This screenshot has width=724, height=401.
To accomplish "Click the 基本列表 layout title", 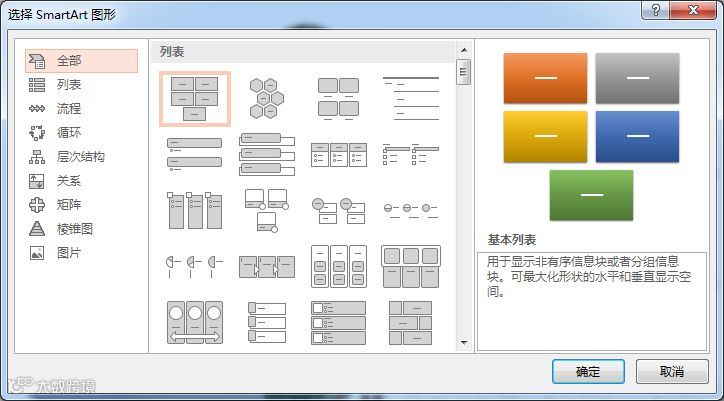I will point(512,240).
